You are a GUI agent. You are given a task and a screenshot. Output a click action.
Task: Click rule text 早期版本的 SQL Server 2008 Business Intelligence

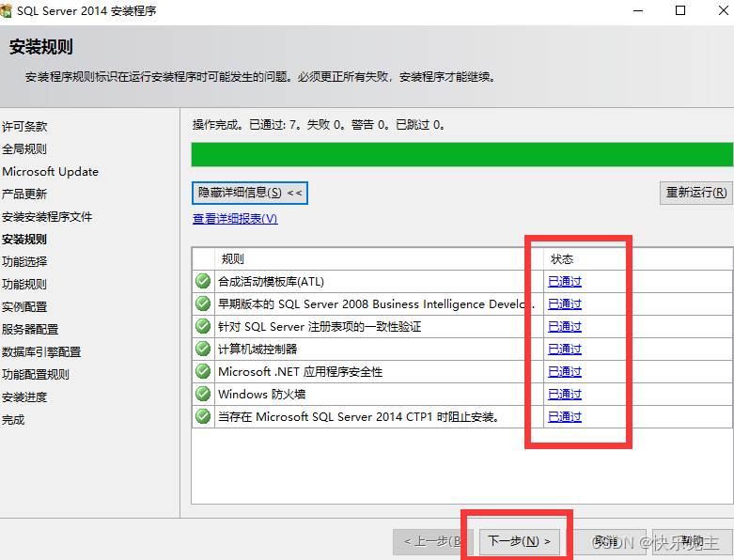pos(376,304)
